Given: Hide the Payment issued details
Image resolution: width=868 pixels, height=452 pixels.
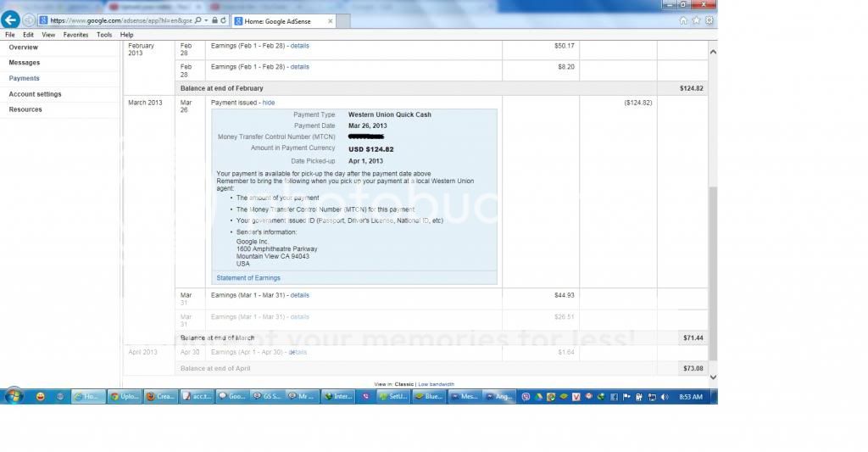Looking at the screenshot, I should coord(269,103).
